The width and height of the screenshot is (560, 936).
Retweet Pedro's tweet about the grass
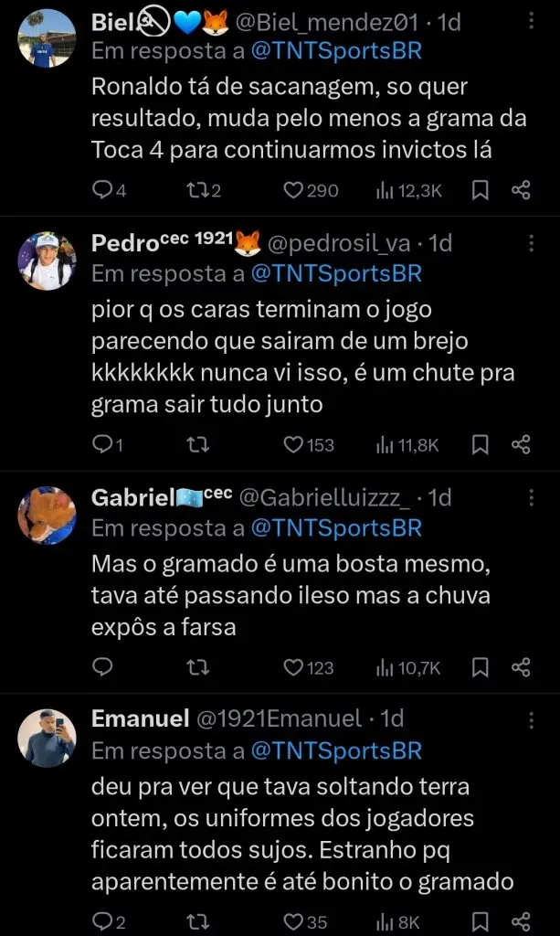coord(196,444)
